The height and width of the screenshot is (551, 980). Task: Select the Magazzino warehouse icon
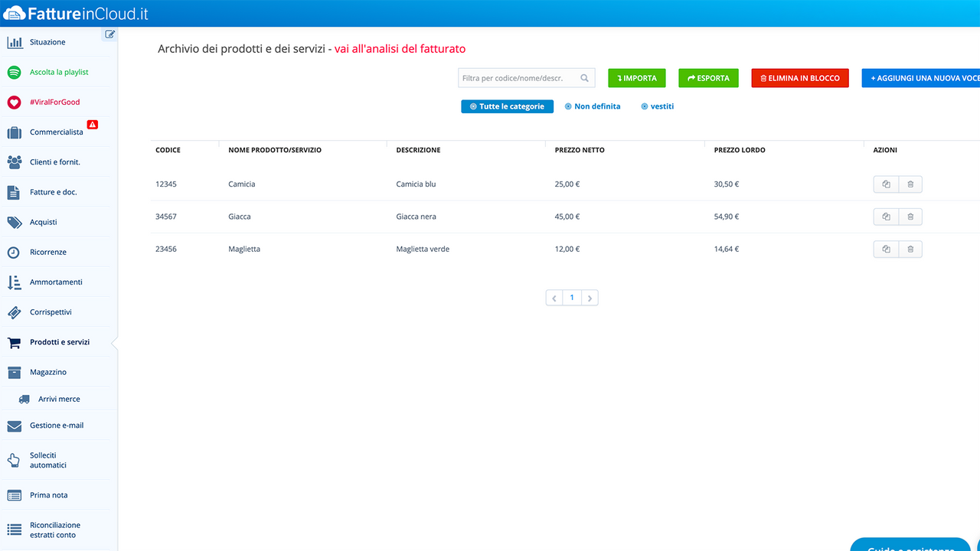[x=15, y=372]
